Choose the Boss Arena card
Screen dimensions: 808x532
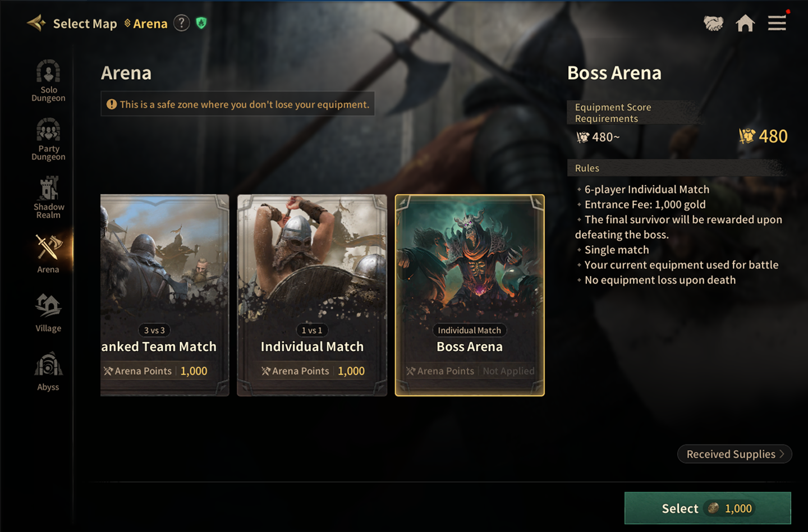470,295
